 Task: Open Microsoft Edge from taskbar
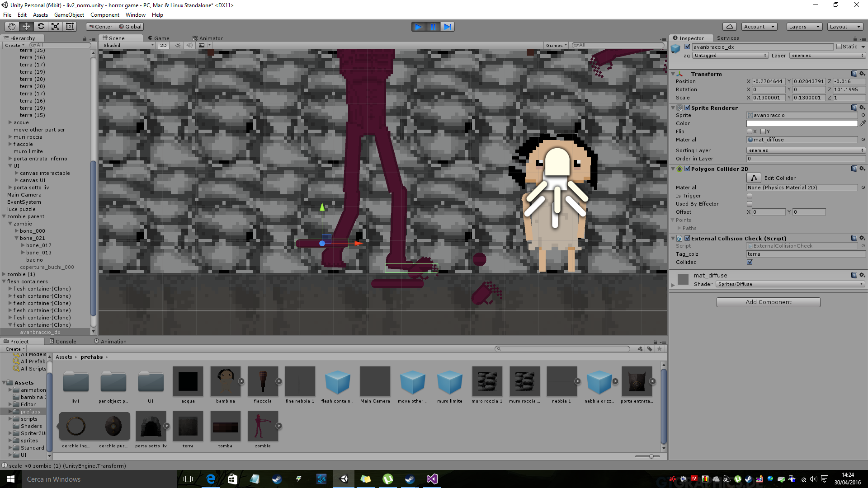211,479
